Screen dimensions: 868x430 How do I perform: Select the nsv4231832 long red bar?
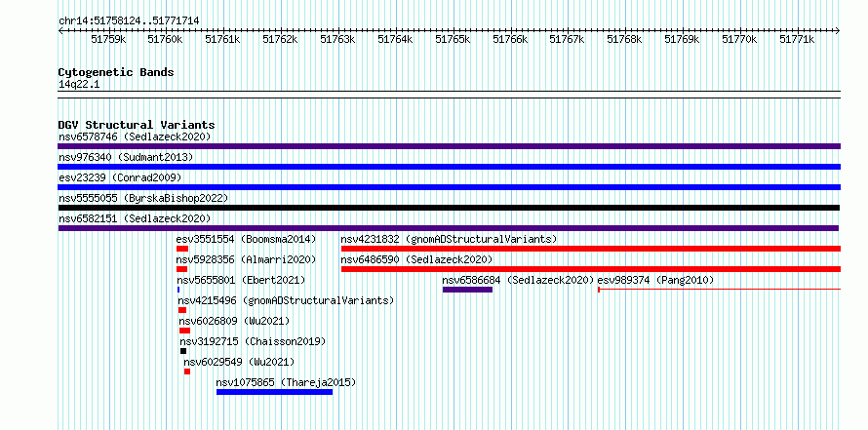(x=591, y=249)
